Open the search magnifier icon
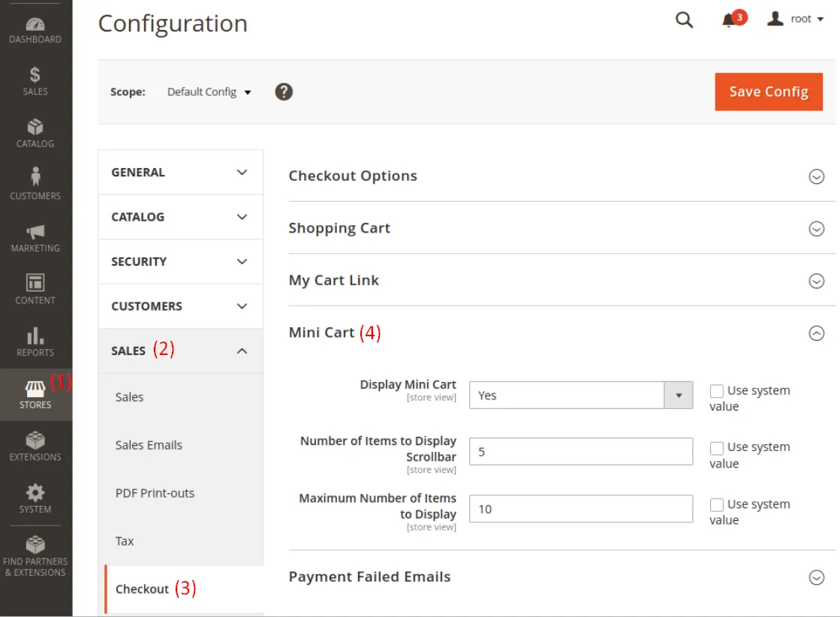This screenshot has height=617, width=840. (x=684, y=20)
